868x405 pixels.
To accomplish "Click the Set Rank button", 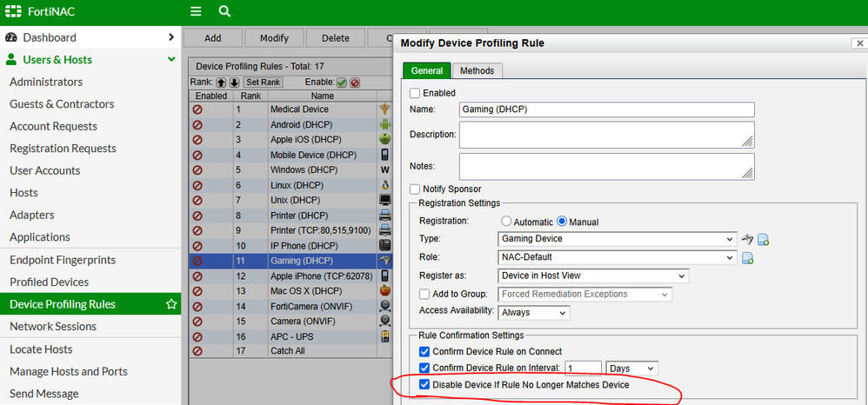I will 263,83.
